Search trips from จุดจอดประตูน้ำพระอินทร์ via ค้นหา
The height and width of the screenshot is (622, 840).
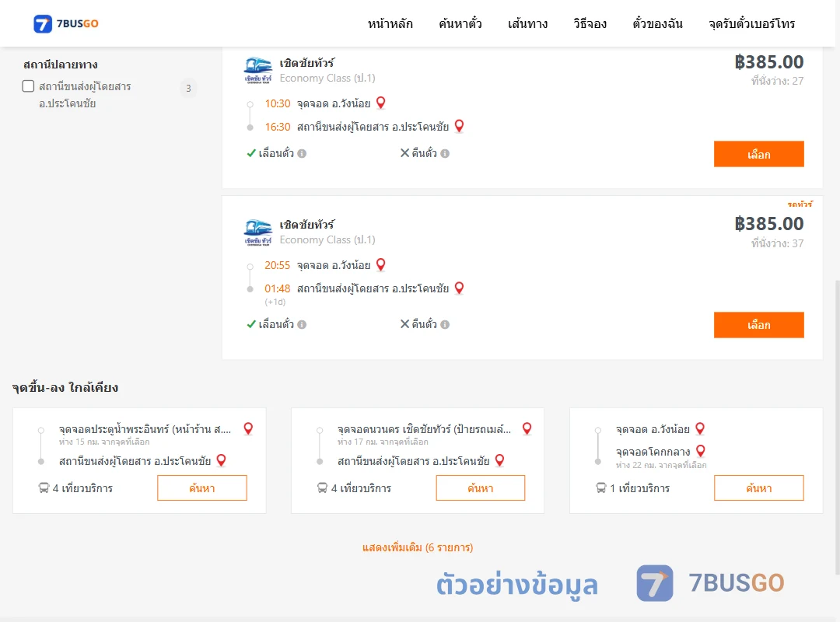point(202,488)
